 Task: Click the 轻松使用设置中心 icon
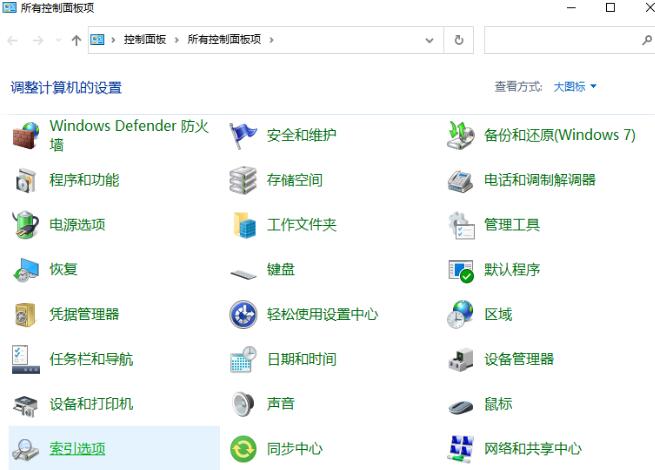(243, 314)
